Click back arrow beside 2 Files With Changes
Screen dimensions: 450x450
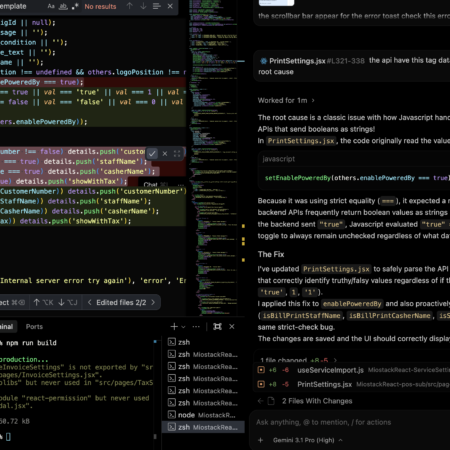pyautogui.click(x=261, y=401)
